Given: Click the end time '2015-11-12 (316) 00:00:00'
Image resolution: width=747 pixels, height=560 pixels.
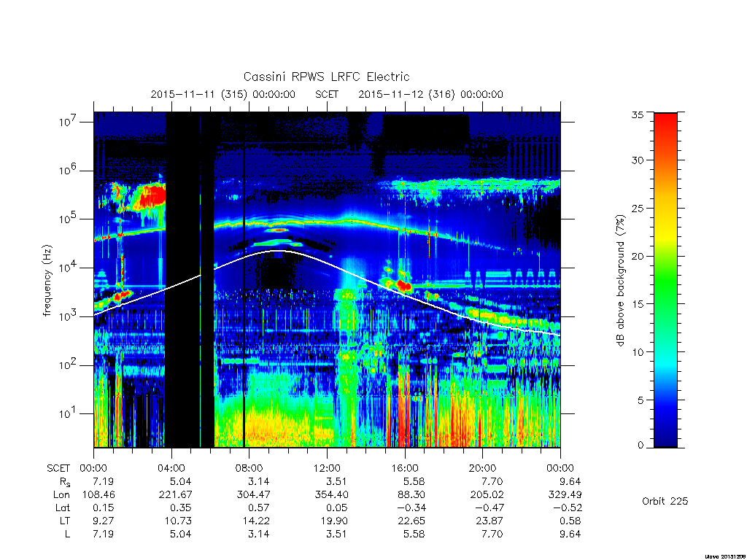Looking at the screenshot, I should pyautogui.click(x=430, y=94).
